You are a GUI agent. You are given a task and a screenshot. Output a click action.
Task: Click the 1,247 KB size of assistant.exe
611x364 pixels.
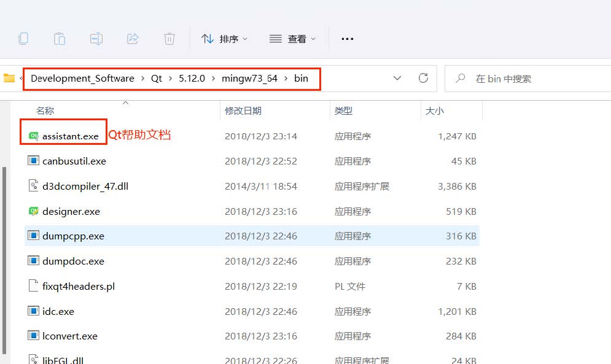point(457,136)
